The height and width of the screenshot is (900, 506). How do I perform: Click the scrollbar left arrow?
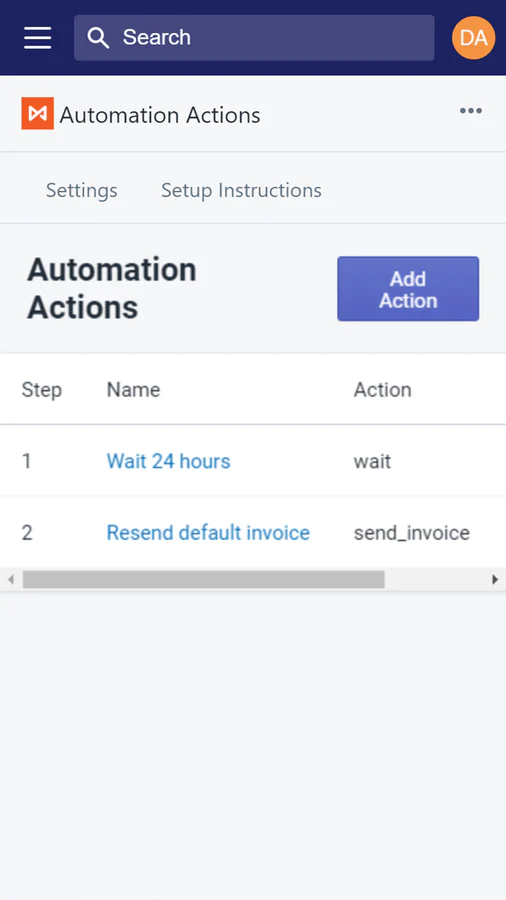10,580
